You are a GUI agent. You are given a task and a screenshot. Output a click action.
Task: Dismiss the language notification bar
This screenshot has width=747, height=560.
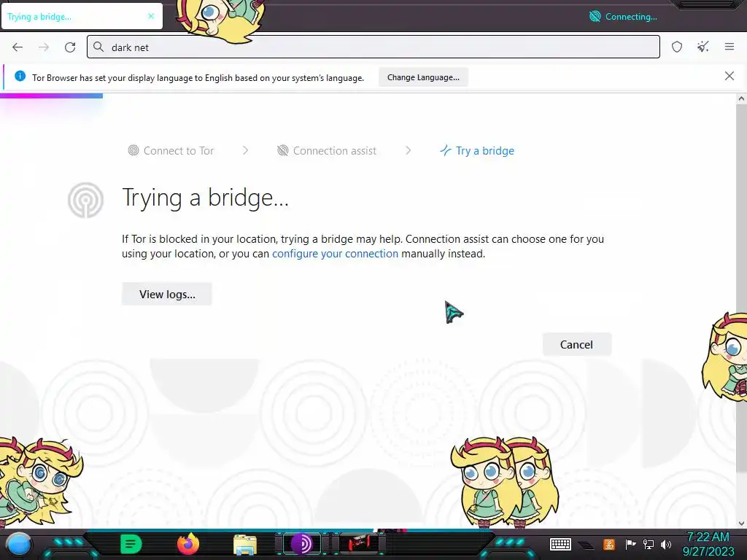(729, 76)
